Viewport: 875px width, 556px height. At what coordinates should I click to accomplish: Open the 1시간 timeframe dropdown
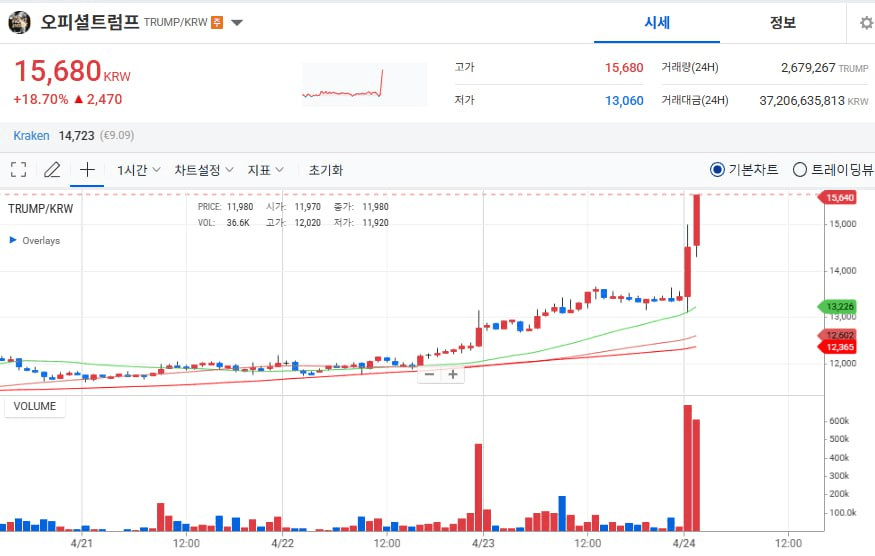point(138,170)
